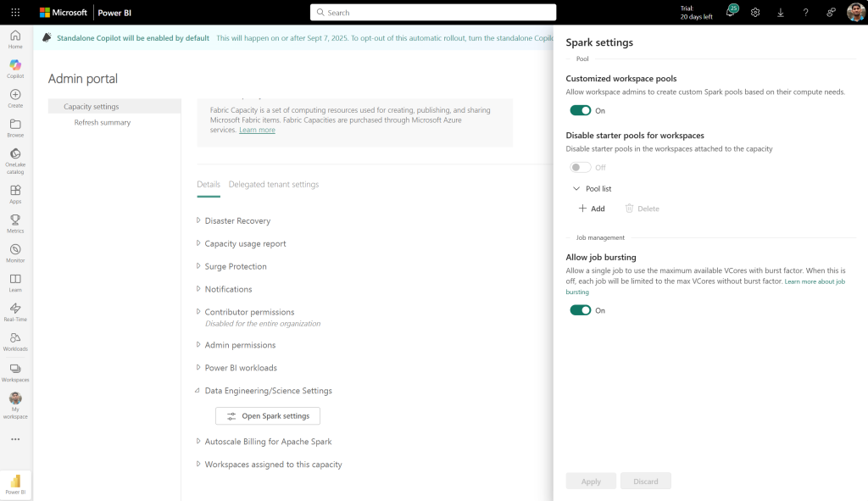The height and width of the screenshot is (501, 868).
Task: Open the settings gear in header
Action: [755, 13]
